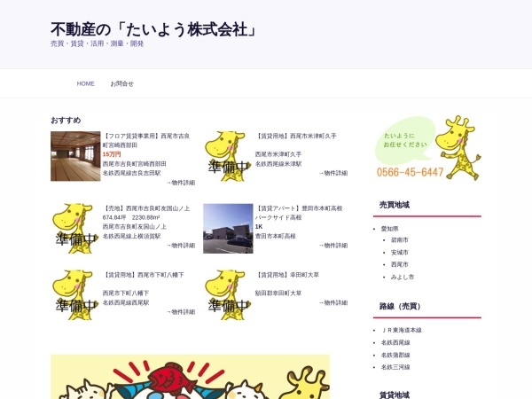Click the 売買地域 sidebar heading
532x399 pixels.
[x=395, y=205]
